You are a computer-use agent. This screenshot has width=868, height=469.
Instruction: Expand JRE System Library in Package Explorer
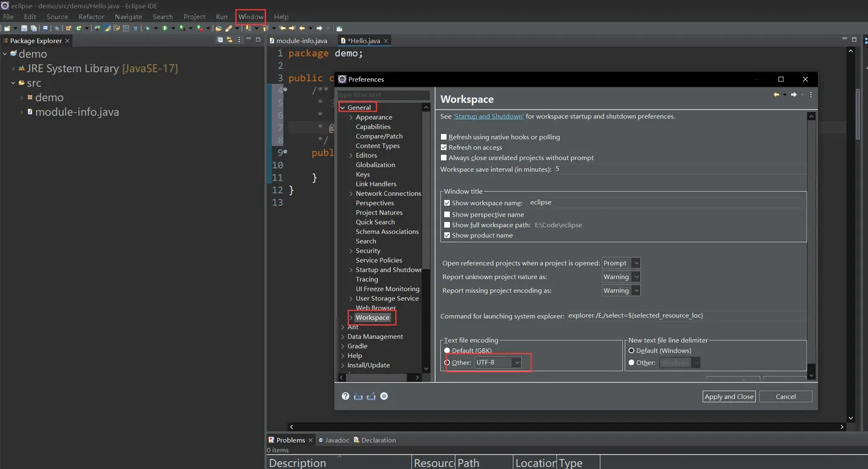(x=13, y=69)
